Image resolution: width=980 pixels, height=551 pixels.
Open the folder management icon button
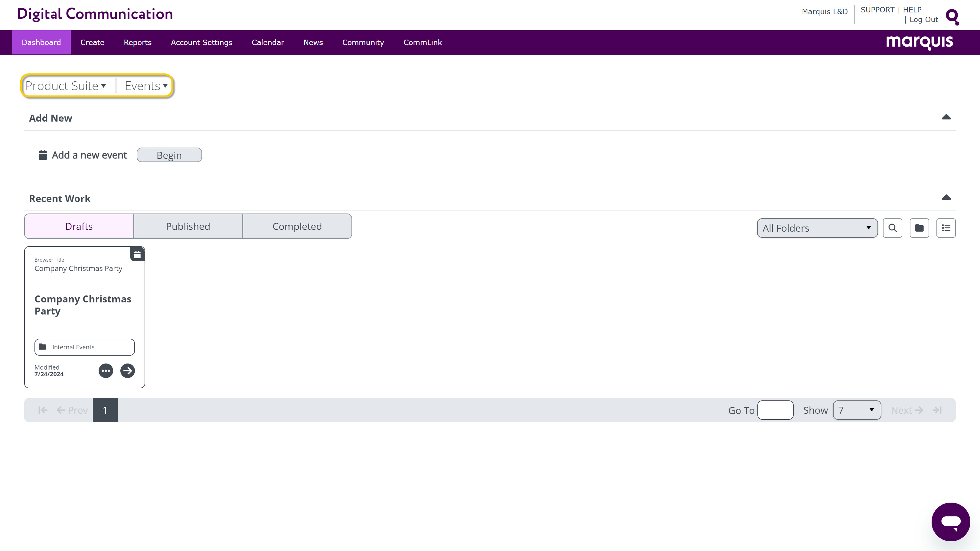919,228
